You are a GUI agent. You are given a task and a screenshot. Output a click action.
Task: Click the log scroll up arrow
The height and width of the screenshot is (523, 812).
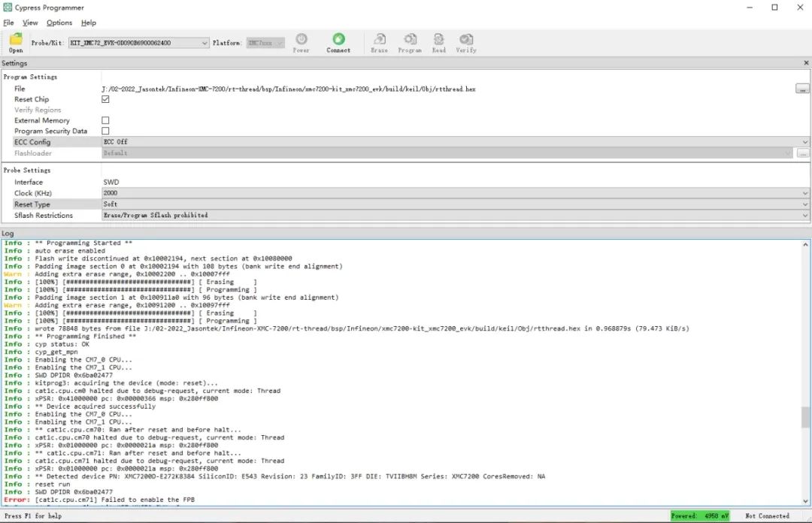805,244
